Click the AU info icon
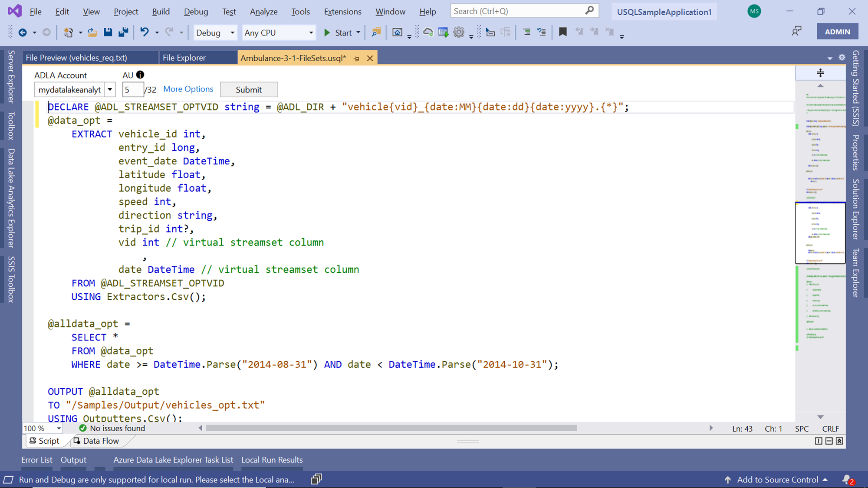 click(140, 75)
